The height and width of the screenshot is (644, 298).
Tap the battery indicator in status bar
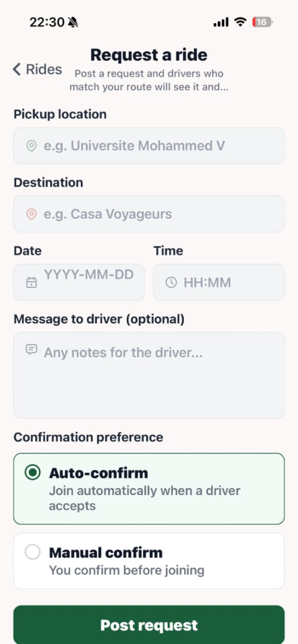tap(262, 22)
